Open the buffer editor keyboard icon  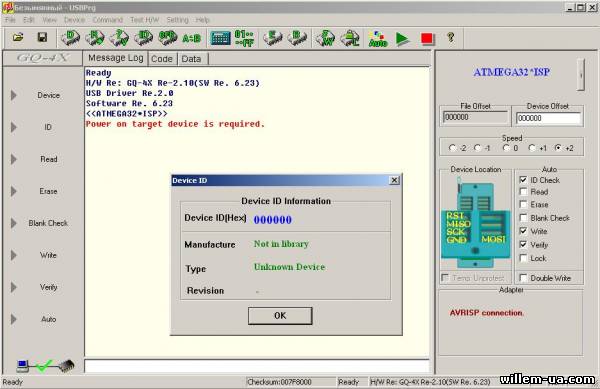(221, 38)
